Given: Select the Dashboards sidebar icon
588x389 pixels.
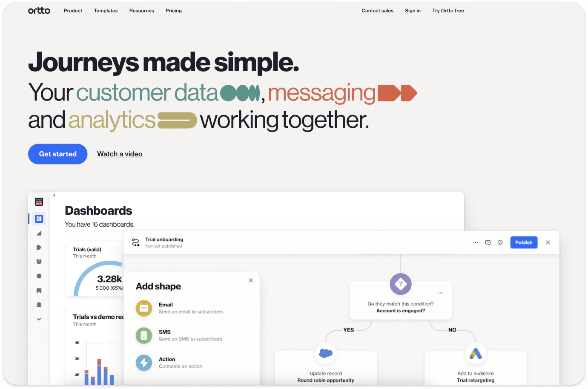Looking at the screenshot, I should coord(39,219).
